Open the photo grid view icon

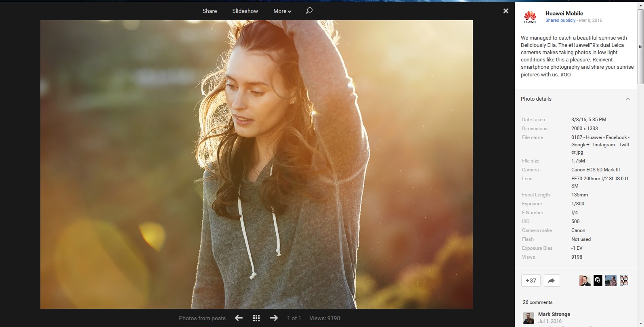pos(256,318)
